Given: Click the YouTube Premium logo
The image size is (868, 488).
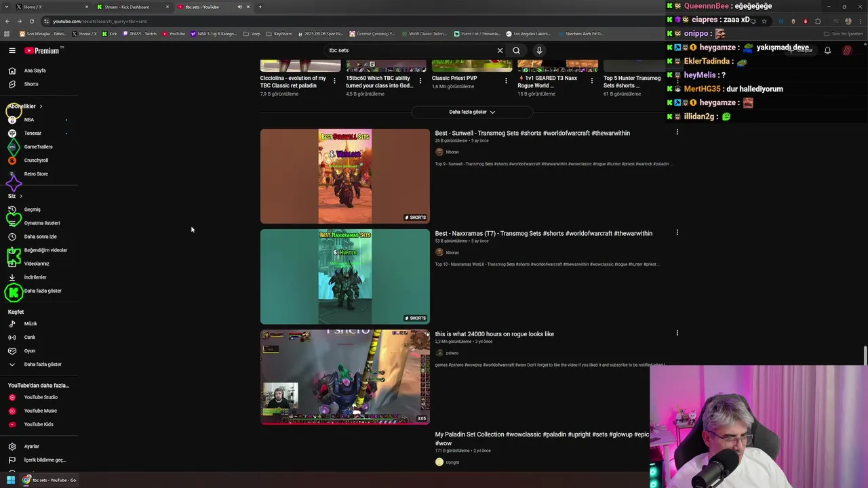Looking at the screenshot, I should click(x=42, y=51).
